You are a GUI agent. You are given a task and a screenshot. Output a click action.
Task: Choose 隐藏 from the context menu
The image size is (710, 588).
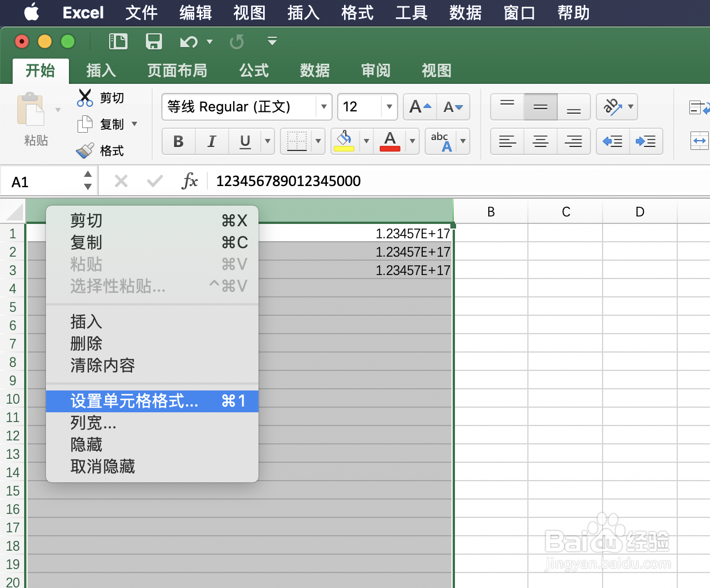[x=152, y=444]
